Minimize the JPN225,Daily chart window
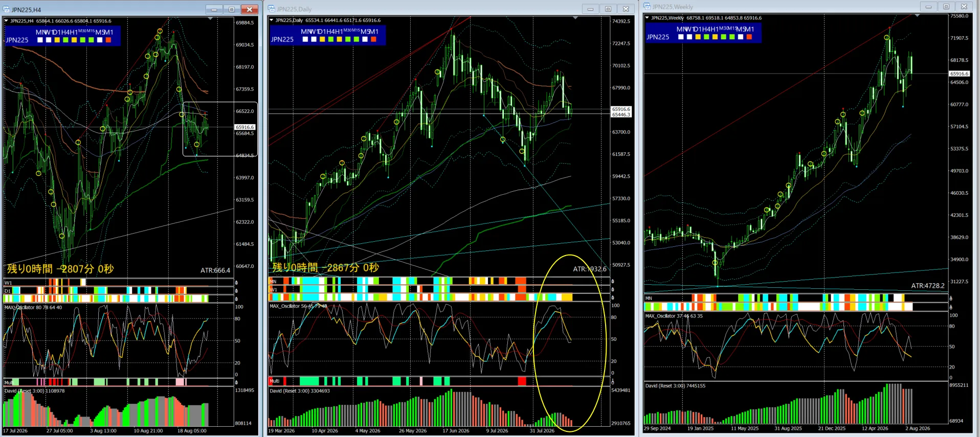The height and width of the screenshot is (437, 980). pyautogui.click(x=590, y=9)
